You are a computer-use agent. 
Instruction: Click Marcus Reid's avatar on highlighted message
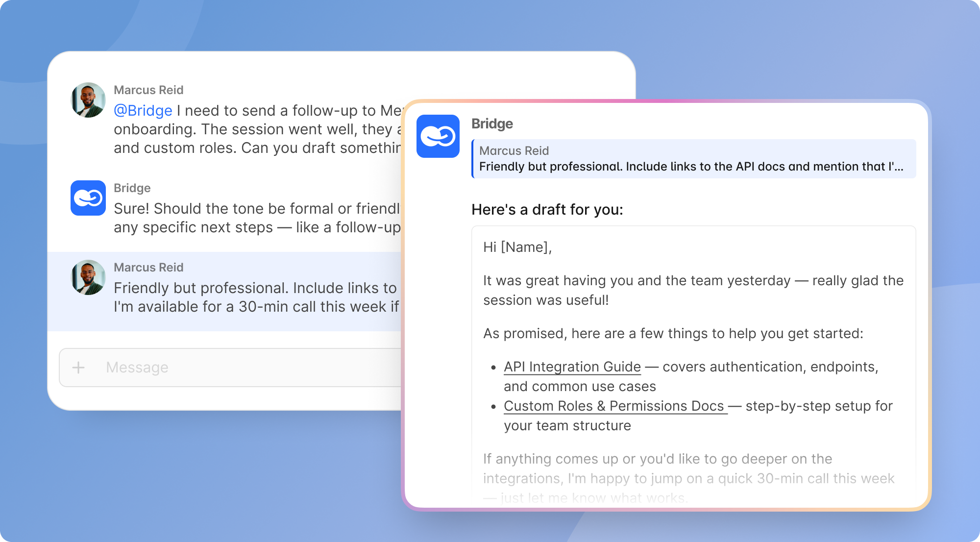point(88,277)
